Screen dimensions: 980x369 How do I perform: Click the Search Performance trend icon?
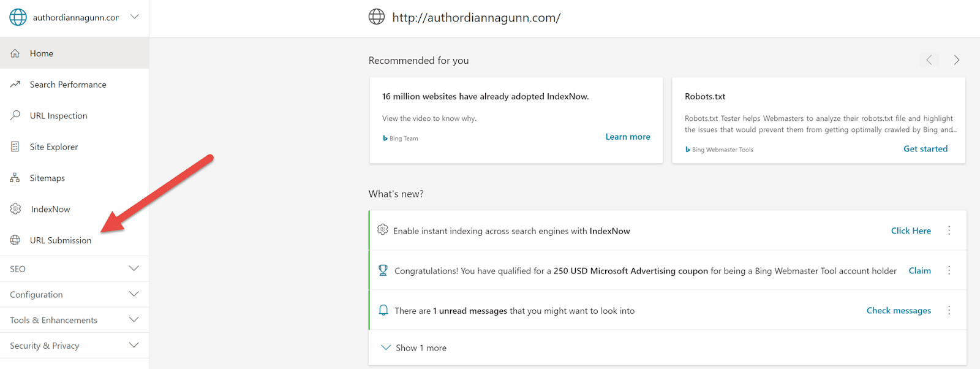tap(15, 84)
